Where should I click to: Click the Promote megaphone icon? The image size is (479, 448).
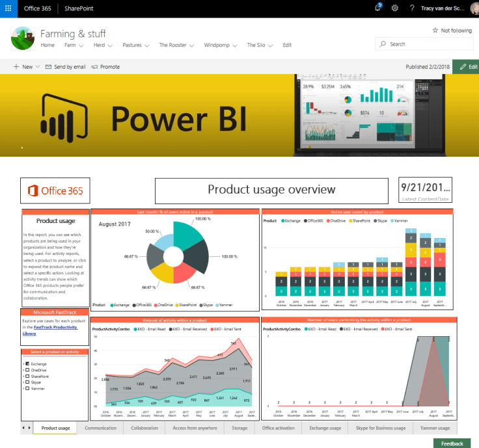[95, 67]
